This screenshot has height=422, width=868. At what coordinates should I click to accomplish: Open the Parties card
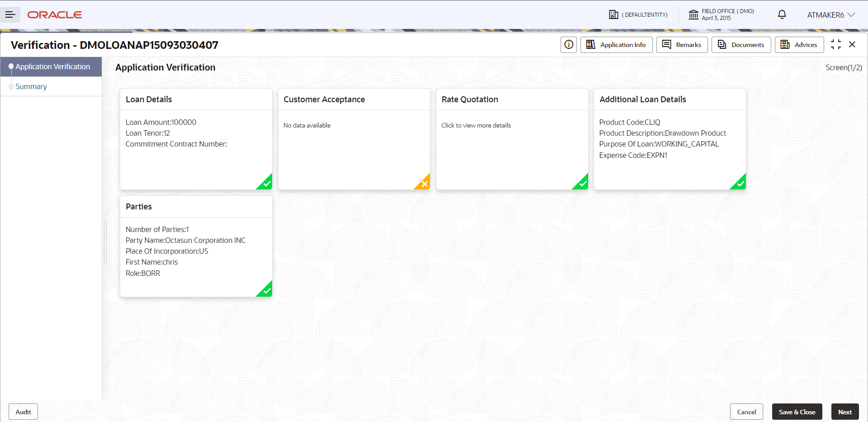196,247
